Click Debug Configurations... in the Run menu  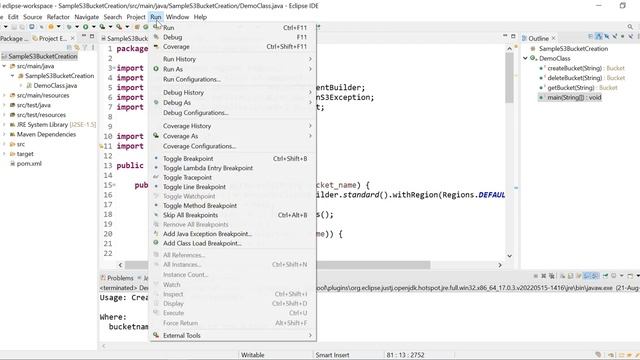tap(196, 113)
